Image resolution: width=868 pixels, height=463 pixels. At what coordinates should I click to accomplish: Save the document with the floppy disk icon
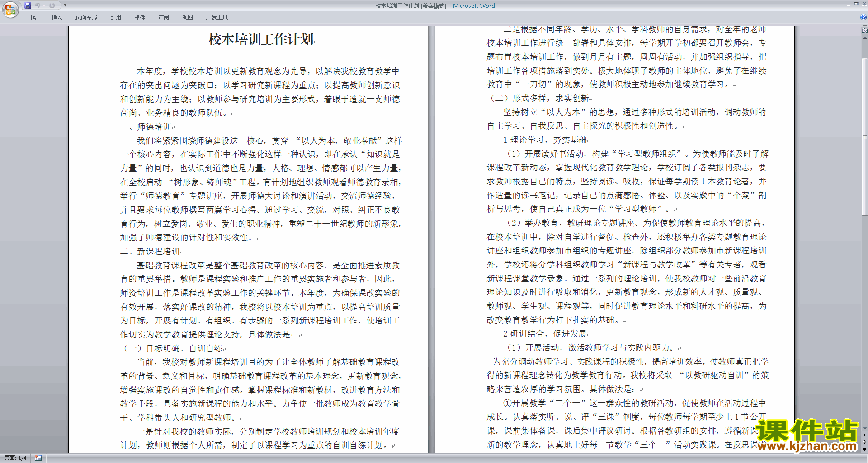coord(28,5)
